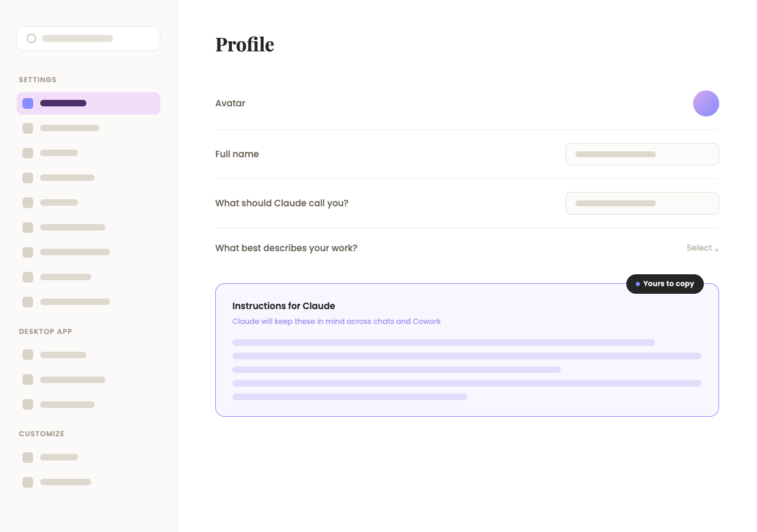Open third item under Desktop App
This screenshot has height=532, width=757.
pyautogui.click(x=88, y=405)
